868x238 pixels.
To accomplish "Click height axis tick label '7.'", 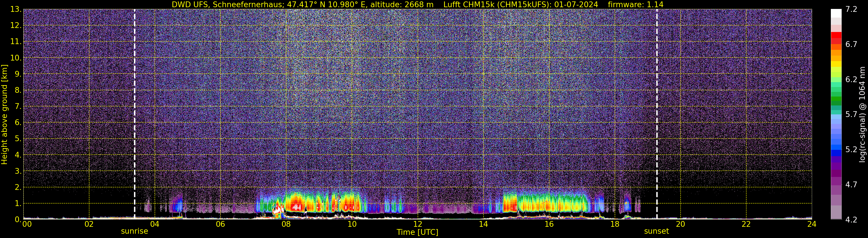I will pos(18,106).
